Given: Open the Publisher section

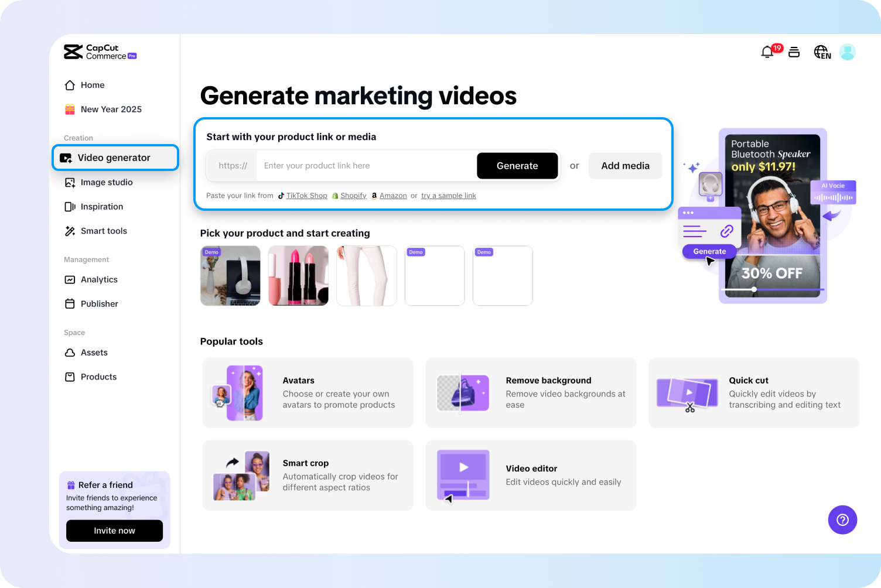Looking at the screenshot, I should click(100, 303).
